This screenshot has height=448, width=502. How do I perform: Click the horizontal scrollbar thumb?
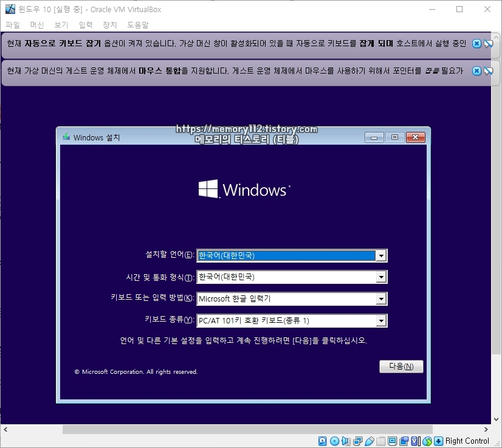[x=247, y=429]
